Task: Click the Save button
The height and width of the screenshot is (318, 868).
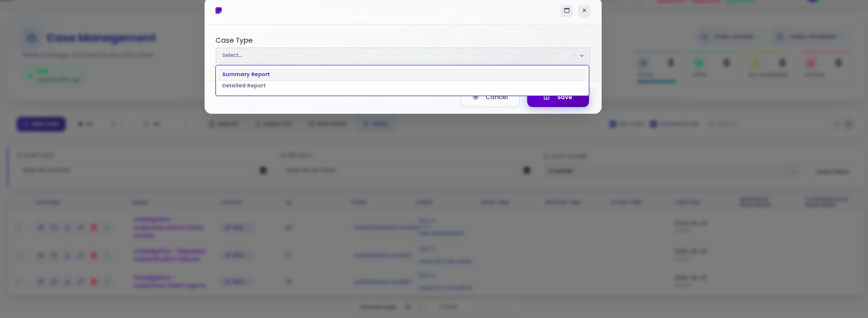Action: pos(558,97)
